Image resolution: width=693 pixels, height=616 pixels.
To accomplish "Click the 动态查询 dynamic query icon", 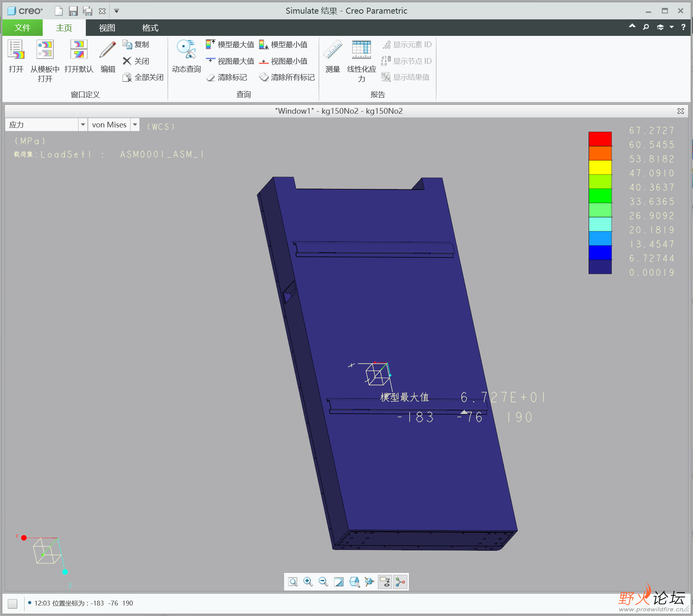I will tap(186, 56).
